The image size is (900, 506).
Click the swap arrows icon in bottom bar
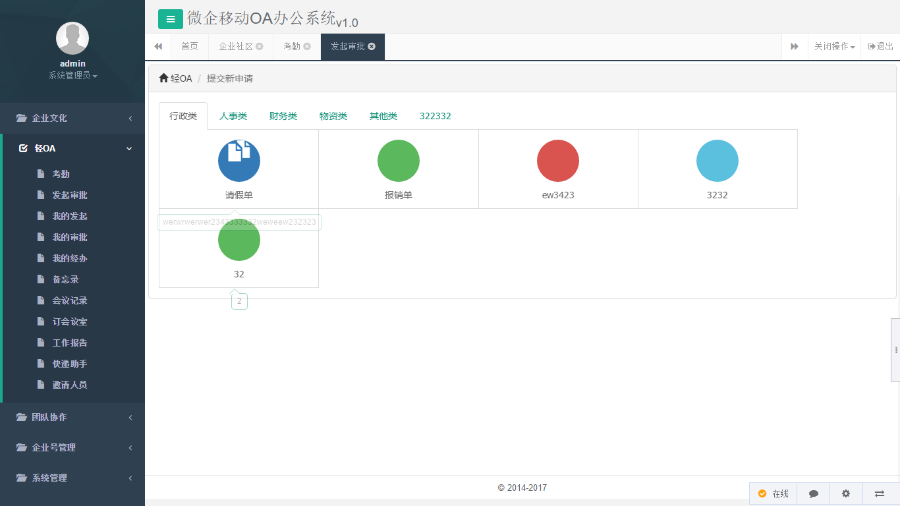tap(879, 494)
